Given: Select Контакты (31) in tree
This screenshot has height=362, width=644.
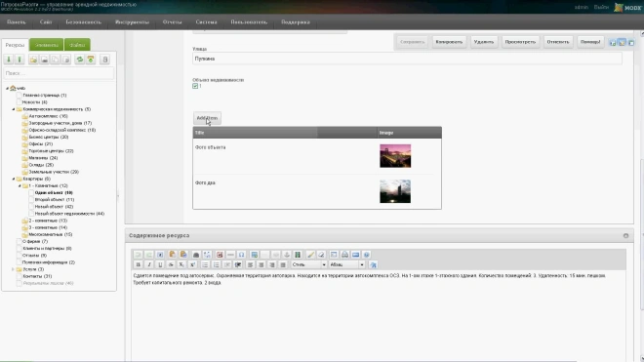Looking at the screenshot, I should [x=37, y=276].
